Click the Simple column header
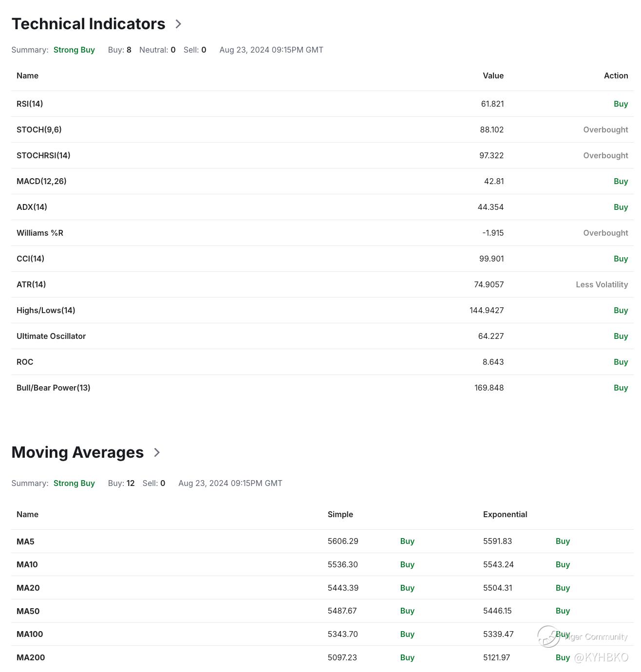 coord(340,514)
